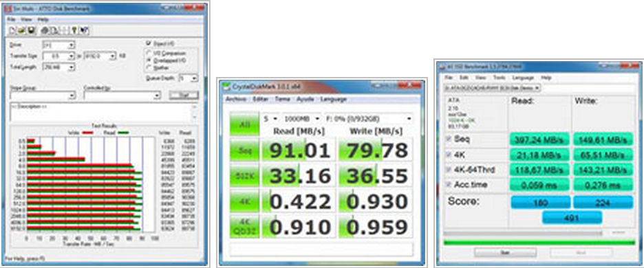Viewport: 644px width, 268px height.
Task: Click the total score 491 in AS SSD
Action: pyautogui.click(x=572, y=218)
